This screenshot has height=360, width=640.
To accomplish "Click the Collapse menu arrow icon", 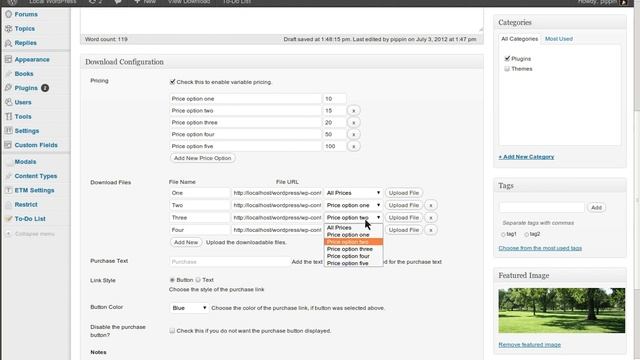I will coord(8,234).
